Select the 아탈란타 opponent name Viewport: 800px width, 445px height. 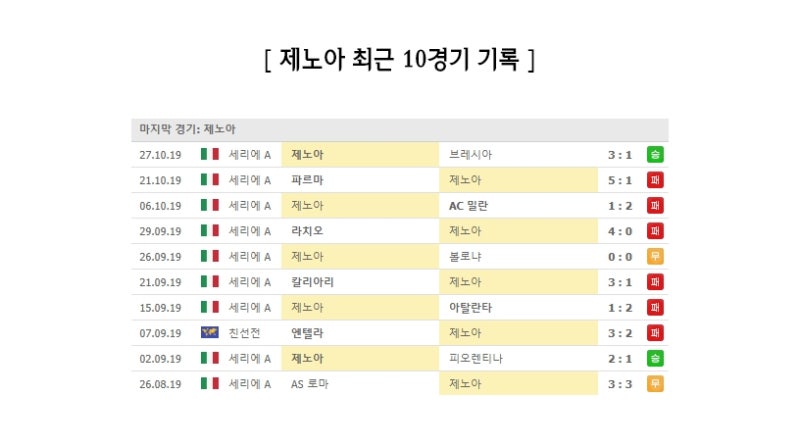[x=470, y=308]
